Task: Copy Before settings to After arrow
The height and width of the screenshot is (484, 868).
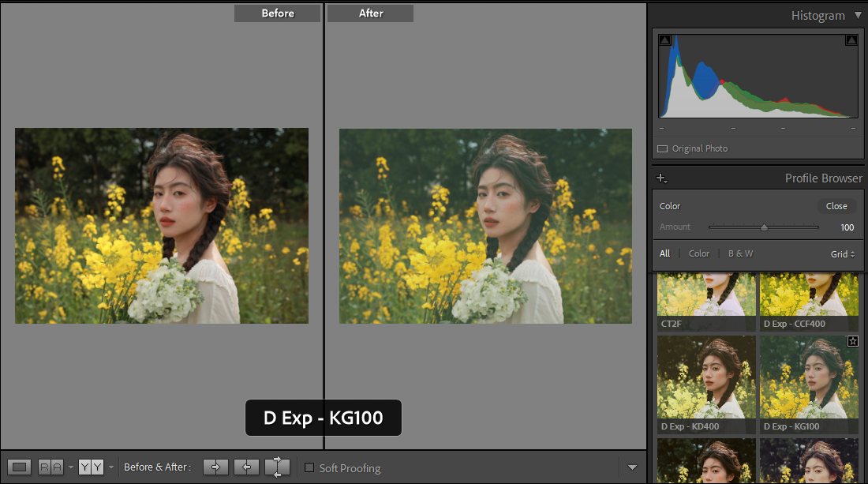Action: coord(215,467)
